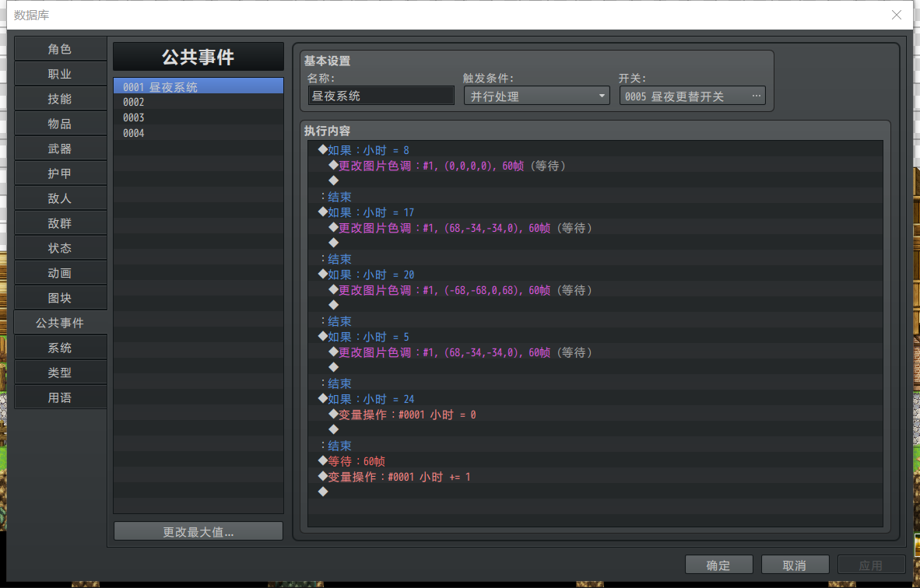Open the 技能 tab
The width and height of the screenshot is (920, 588).
tap(61, 99)
